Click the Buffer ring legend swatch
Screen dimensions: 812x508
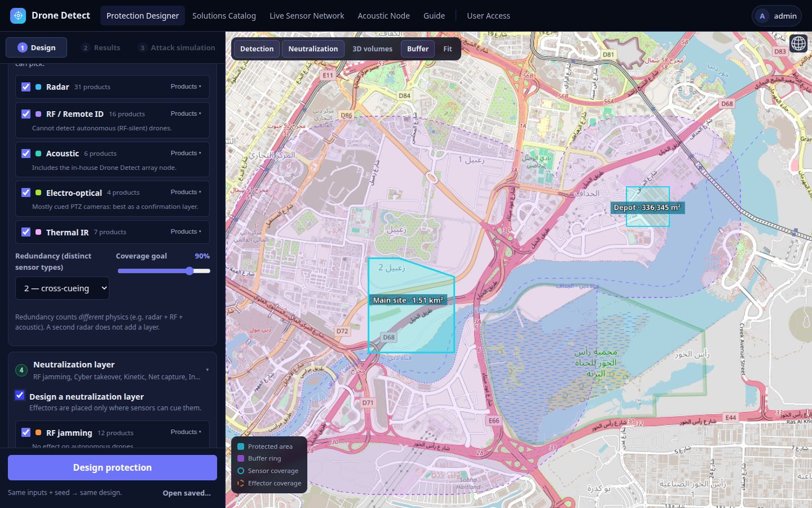click(x=241, y=458)
